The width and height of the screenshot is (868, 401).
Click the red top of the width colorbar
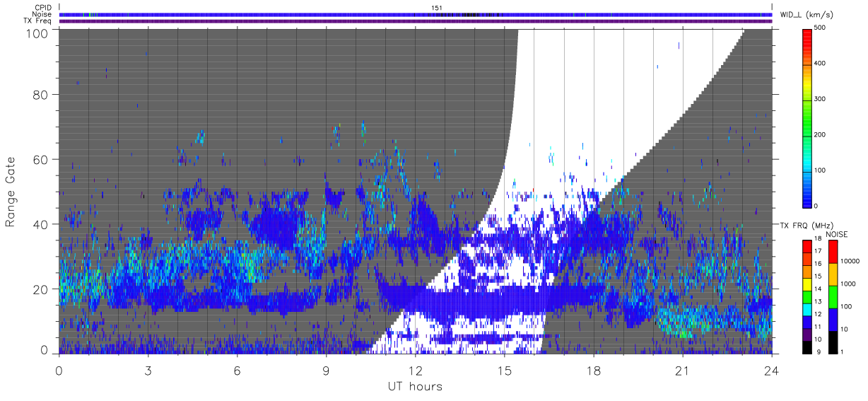pos(807,37)
